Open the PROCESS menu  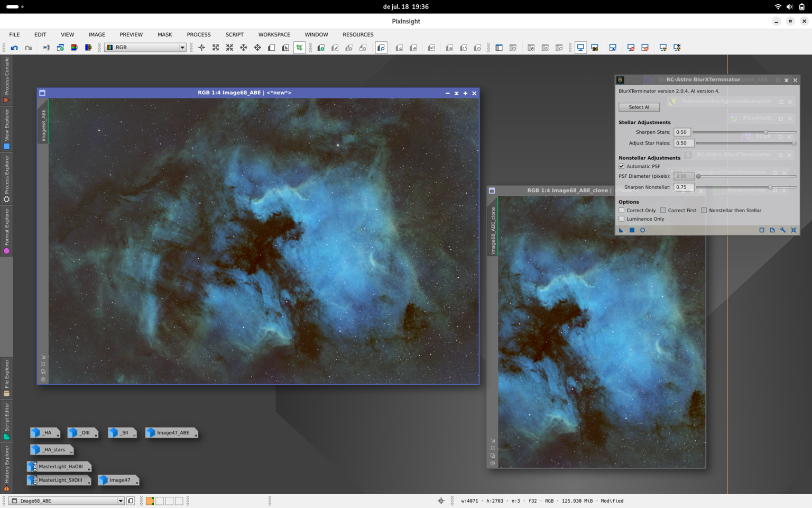pos(199,34)
